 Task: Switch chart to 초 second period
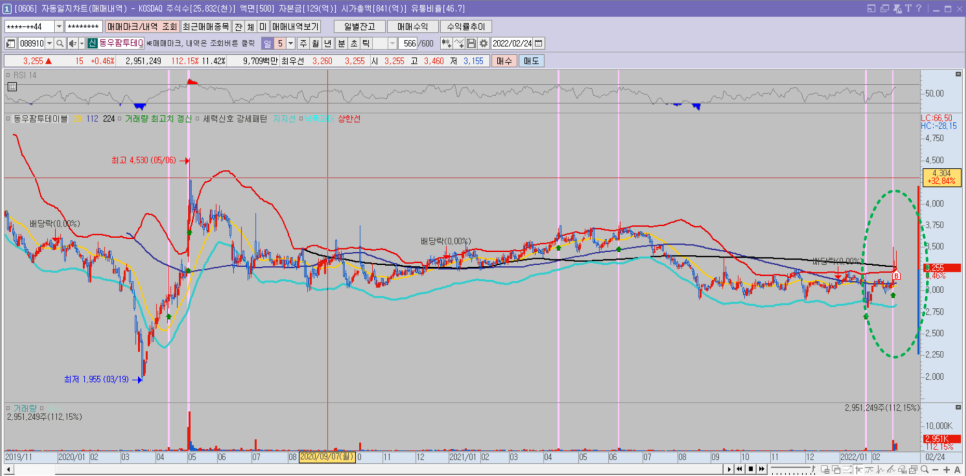tap(353, 44)
